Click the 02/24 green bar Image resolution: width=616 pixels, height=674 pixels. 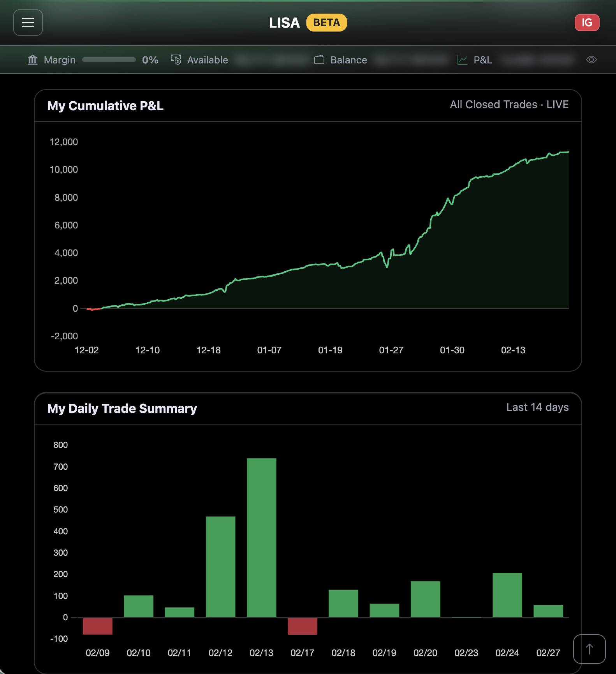[x=507, y=595]
